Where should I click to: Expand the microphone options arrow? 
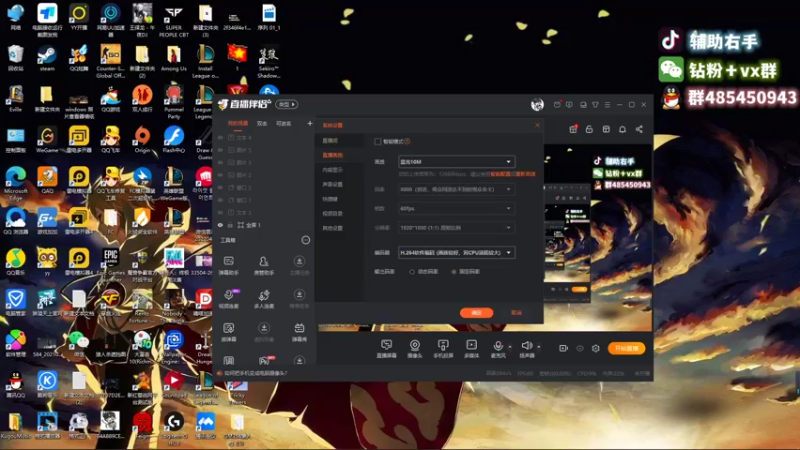(510, 347)
